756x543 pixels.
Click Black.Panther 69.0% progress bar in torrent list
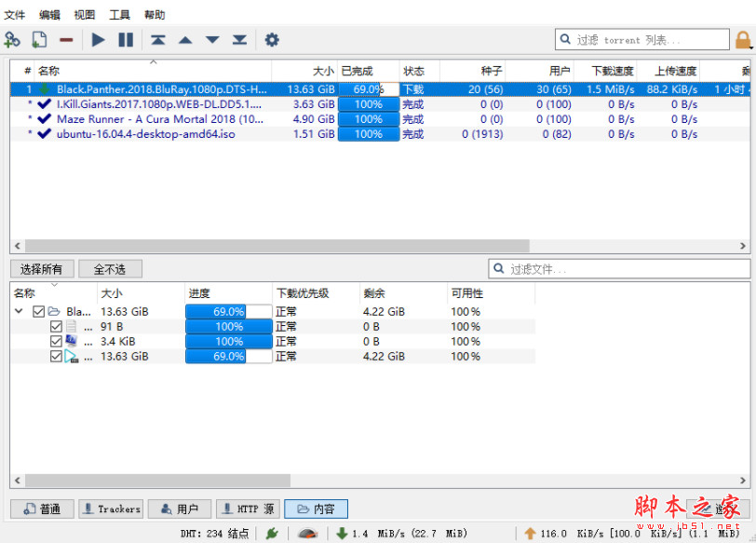[x=369, y=89]
